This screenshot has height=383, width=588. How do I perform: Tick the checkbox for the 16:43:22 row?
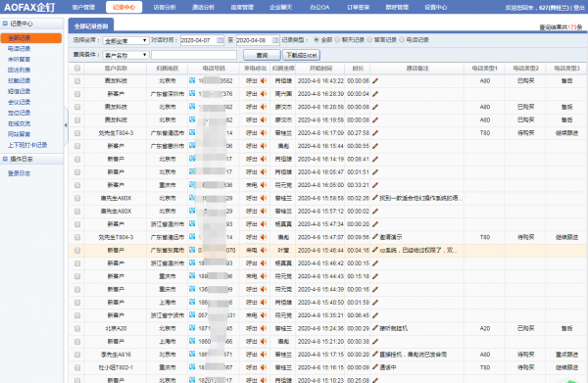pos(77,81)
